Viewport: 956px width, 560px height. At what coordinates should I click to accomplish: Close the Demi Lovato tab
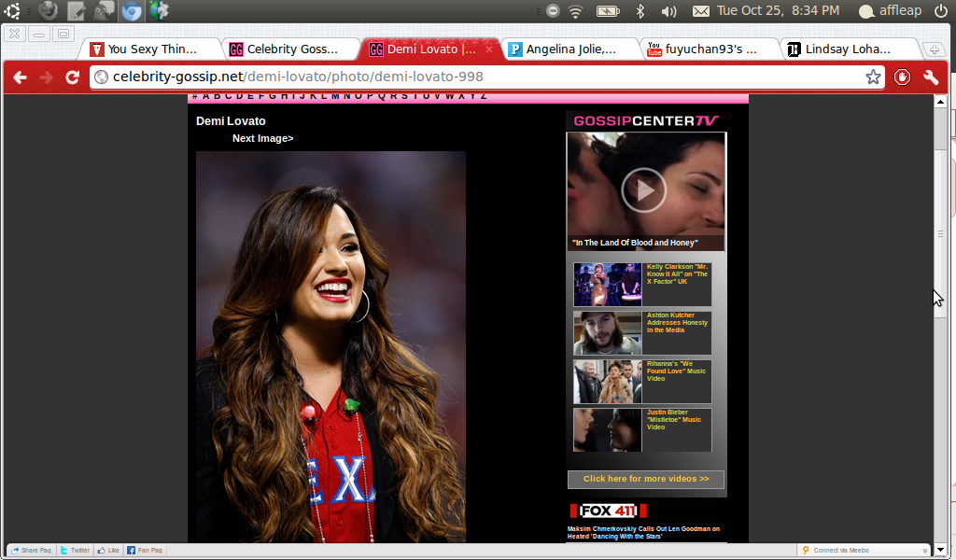[x=489, y=49]
